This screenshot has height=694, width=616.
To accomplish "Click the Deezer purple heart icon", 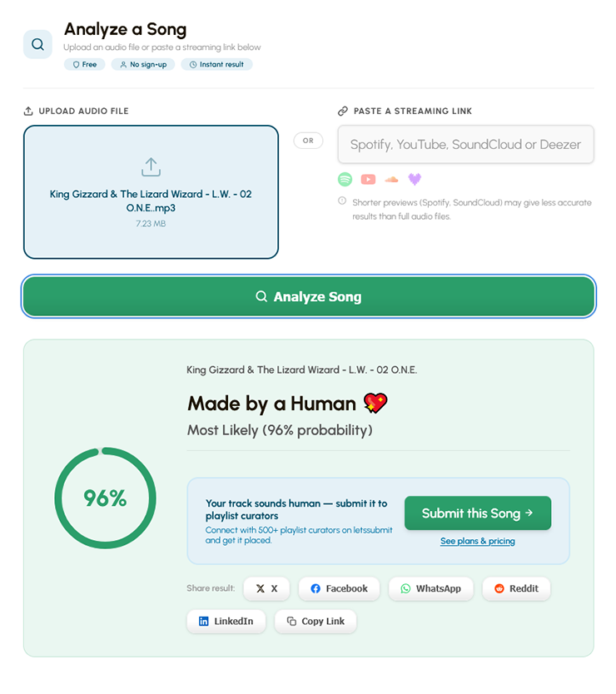I will tap(415, 179).
